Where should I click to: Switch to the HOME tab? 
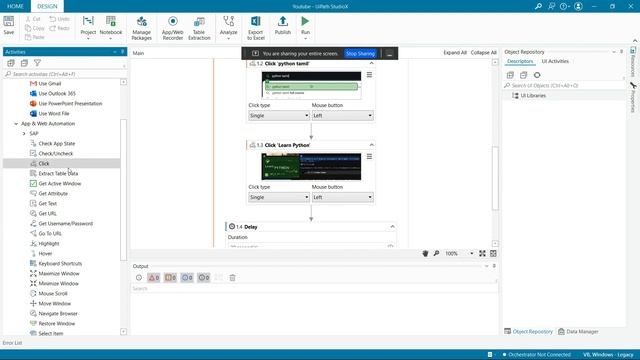15,6
